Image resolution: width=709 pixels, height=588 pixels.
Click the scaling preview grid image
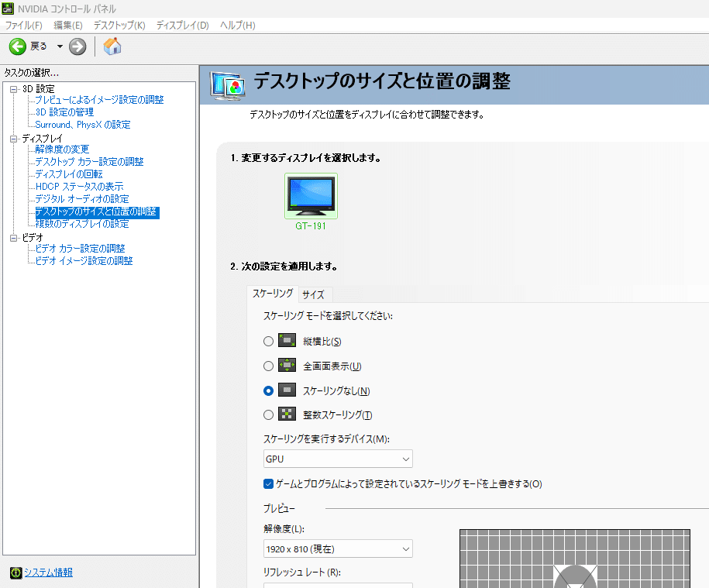pos(575,559)
